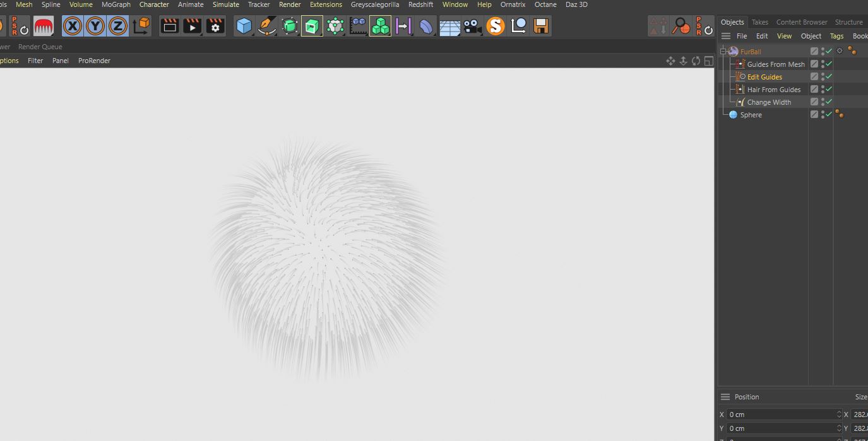Select the Spline Pen tool
This screenshot has width=868, height=441.
267,26
